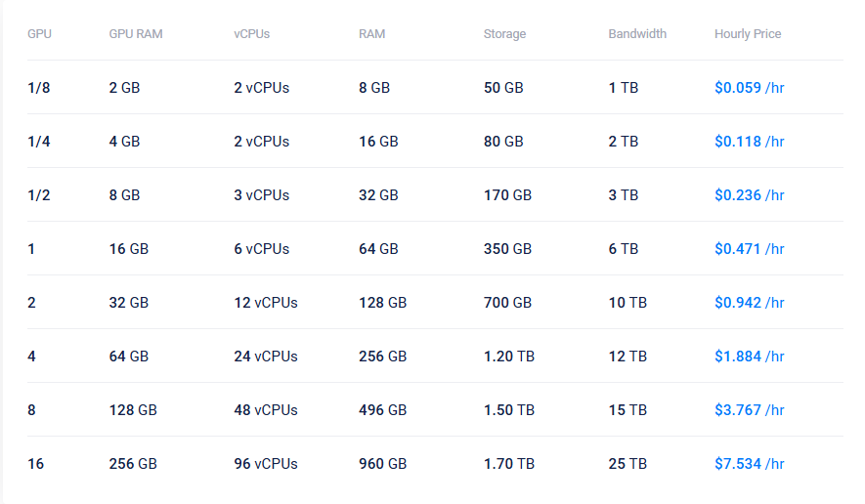The height and width of the screenshot is (504, 865).
Task: Select the $1.884 /hr hourly price
Action: click(749, 357)
